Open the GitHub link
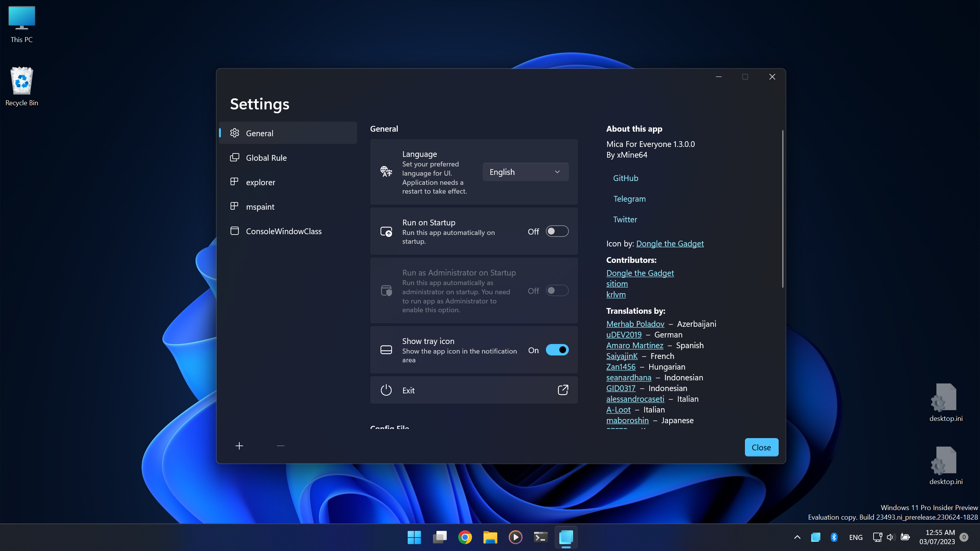This screenshot has width=980, height=551. 626,178
